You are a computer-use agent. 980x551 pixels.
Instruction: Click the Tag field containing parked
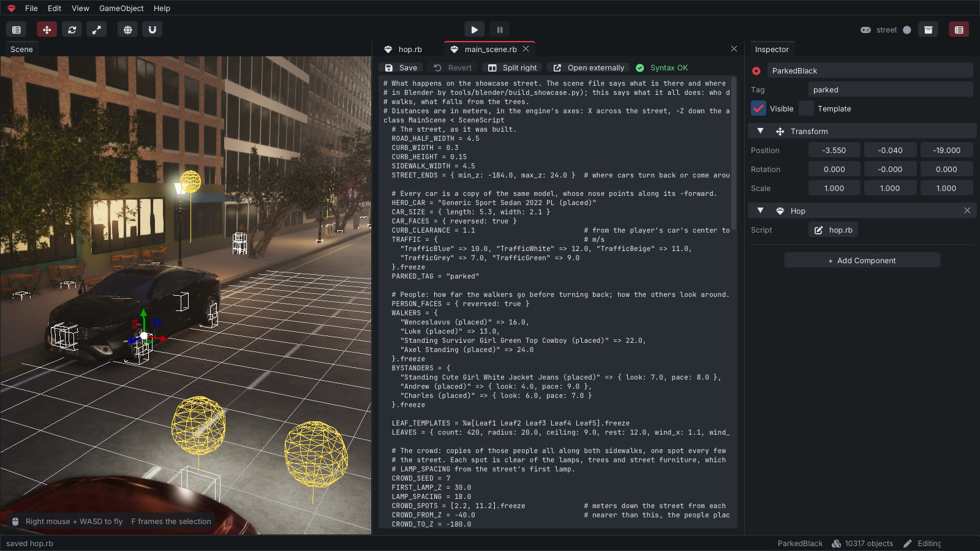(890, 89)
